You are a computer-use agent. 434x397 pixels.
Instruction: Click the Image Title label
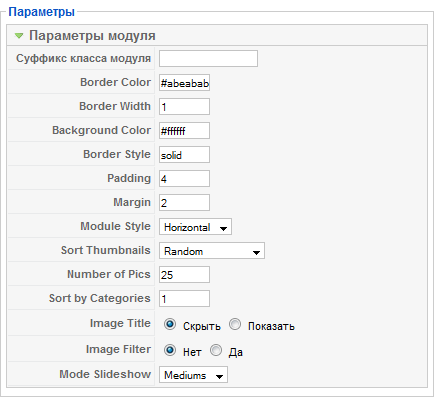(120, 323)
